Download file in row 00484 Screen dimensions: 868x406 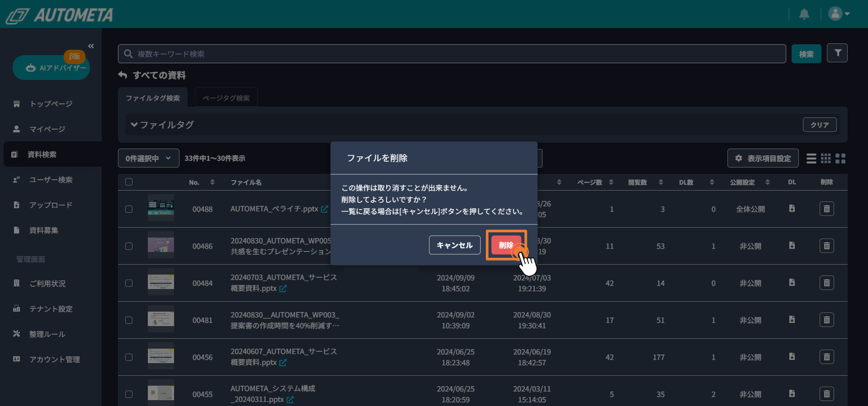click(792, 282)
